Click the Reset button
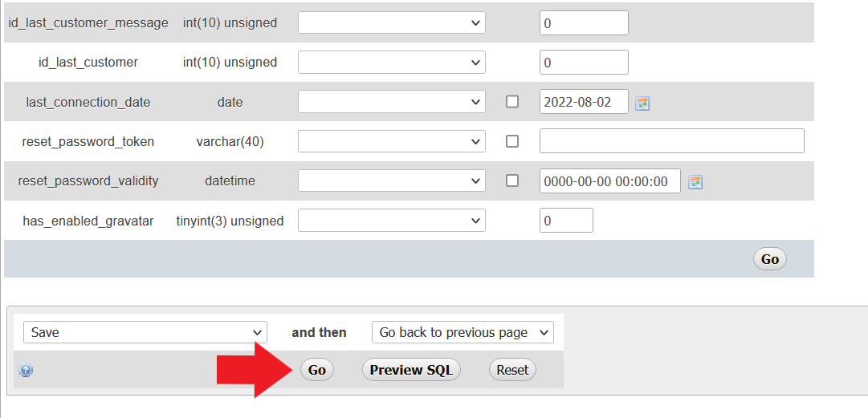This screenshot has width=868, height=418. point(512,370)
